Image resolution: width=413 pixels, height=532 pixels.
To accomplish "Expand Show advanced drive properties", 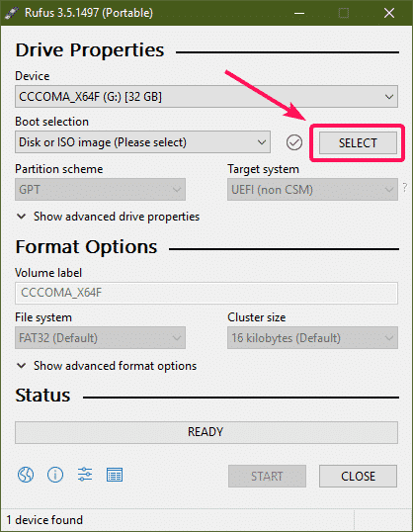I will (x=108, y=217).
